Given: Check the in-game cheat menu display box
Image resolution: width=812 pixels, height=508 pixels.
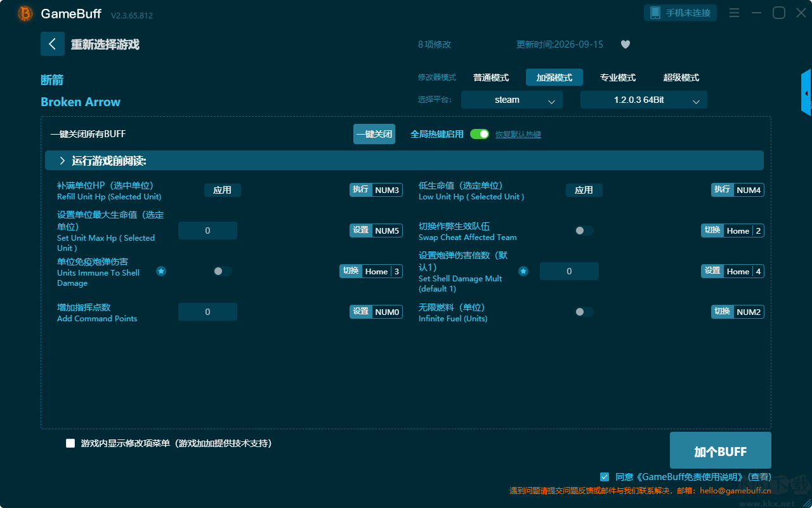Looking at the screenshot, I should tap(70, 443).
